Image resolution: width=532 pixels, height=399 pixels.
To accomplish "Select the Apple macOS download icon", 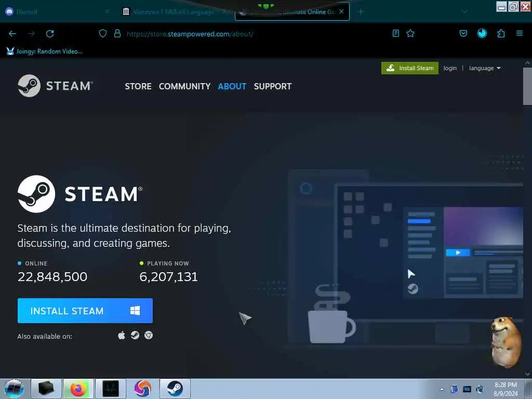I will click(122, 336).
